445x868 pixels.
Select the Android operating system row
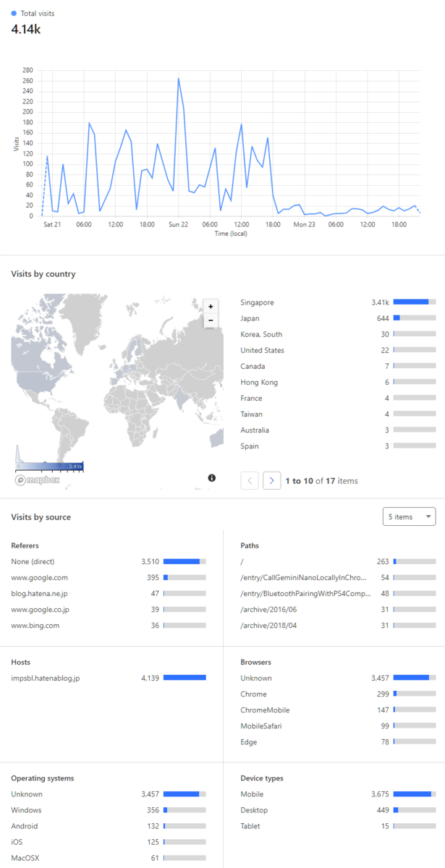tap(109, 826)
